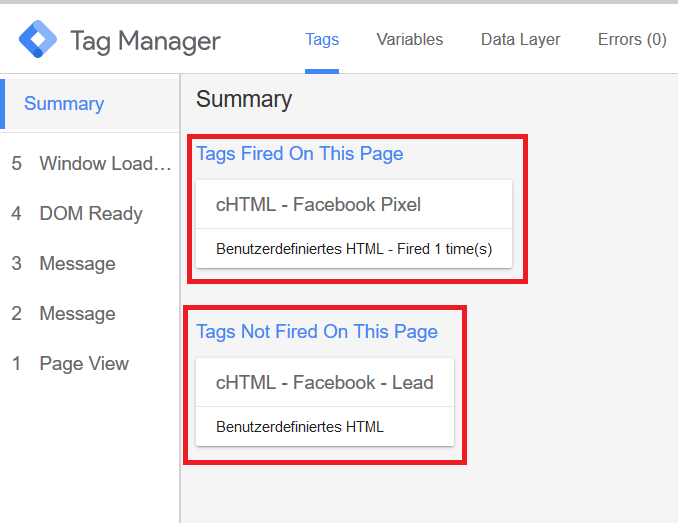The height and width of the screenshot is (523, 678).
Task: Click the Tag Manager title text
Action: (x=145, y=42)
